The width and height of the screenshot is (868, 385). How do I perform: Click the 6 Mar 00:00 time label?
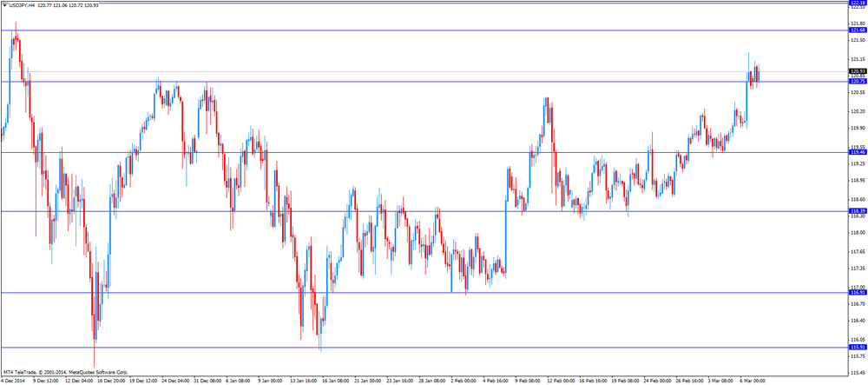coord(753,382)
